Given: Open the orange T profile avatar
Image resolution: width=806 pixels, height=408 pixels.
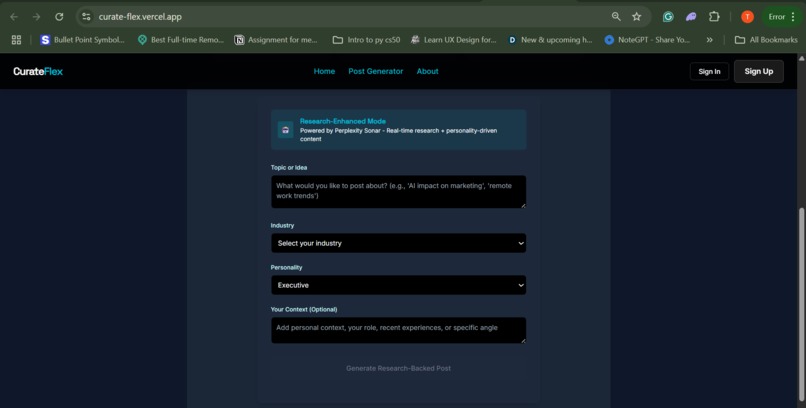Looking at the screenshot, I should pyautogui.click(x=747, y=17).
